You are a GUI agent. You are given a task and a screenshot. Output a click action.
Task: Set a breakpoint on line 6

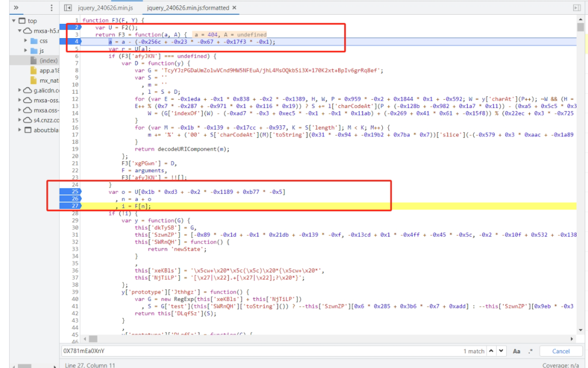[x=76, y=56]
